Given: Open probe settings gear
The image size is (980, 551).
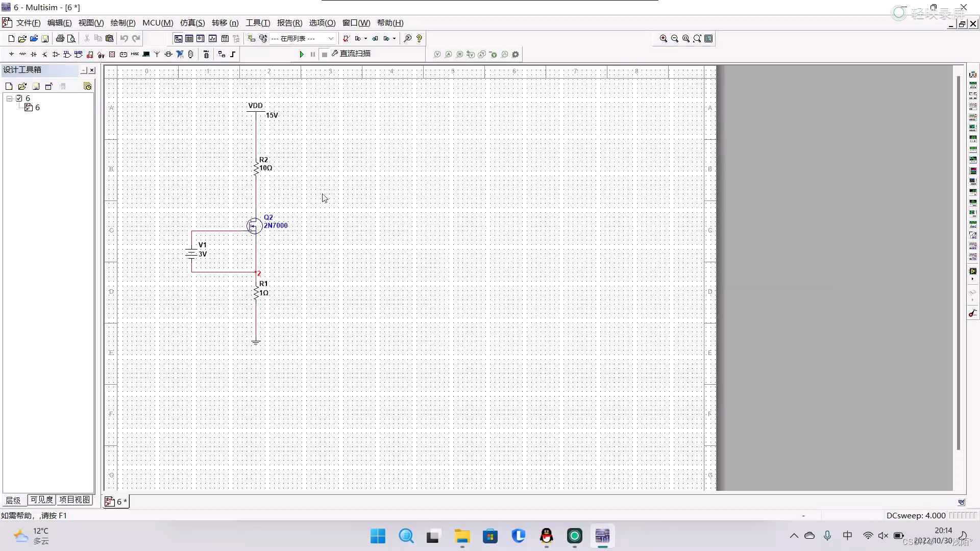Looking at the screenshot, I should [516, 54].
